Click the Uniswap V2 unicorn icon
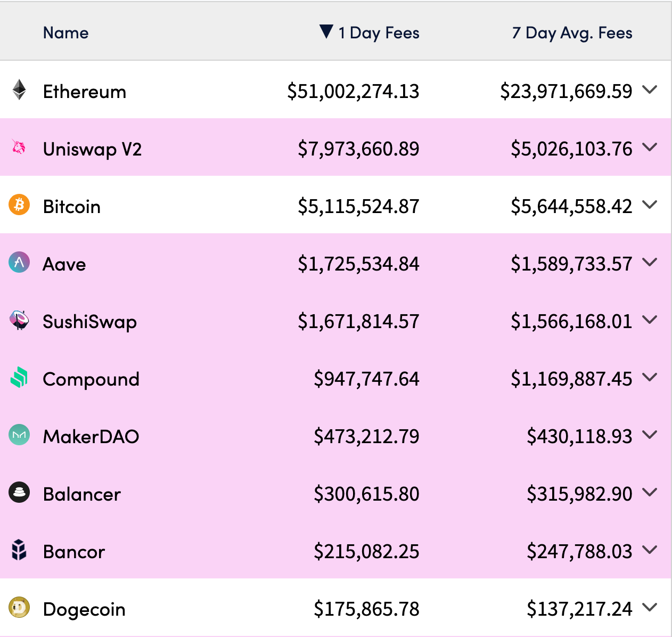The height and width of the screenshot is (637, 672). 19,146
